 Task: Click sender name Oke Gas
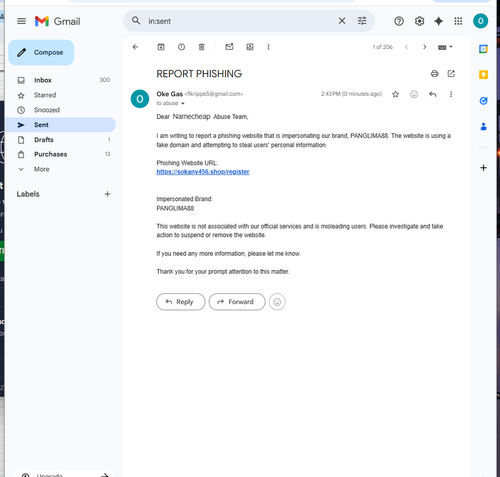170,94
